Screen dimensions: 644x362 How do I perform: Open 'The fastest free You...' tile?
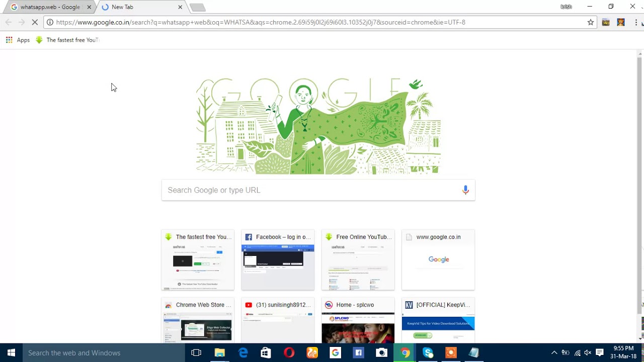pyautogui.click(x=198, y=260)
